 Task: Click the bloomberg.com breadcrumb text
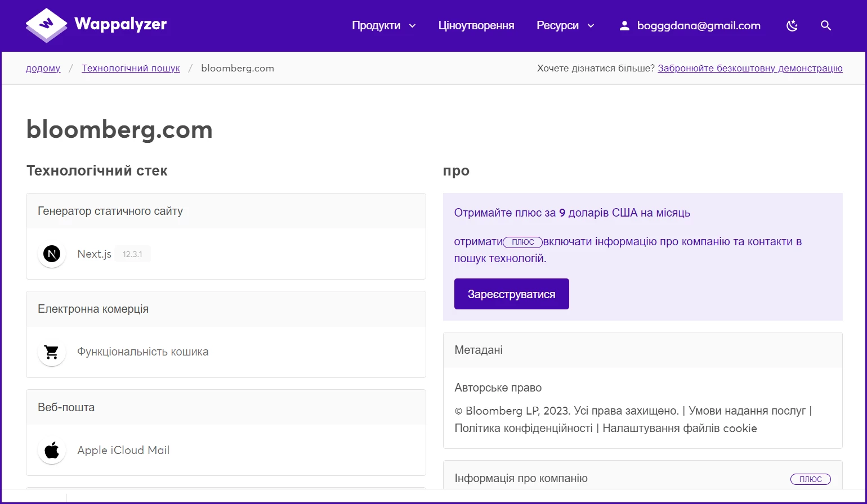(238, 68)
